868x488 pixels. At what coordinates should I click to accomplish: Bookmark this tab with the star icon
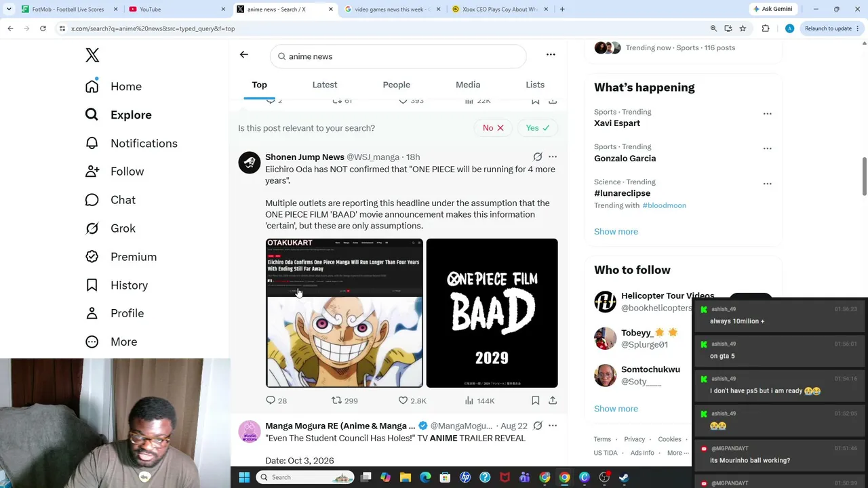(743, 28)
